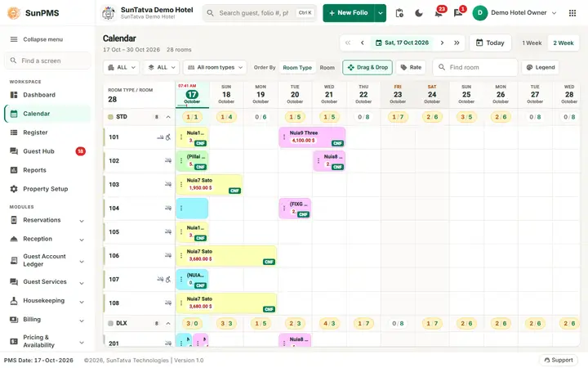The width and height of the screenshot is (588, 368).
Task: Open Register in the sidebar
Action: [x=47, y=132]
